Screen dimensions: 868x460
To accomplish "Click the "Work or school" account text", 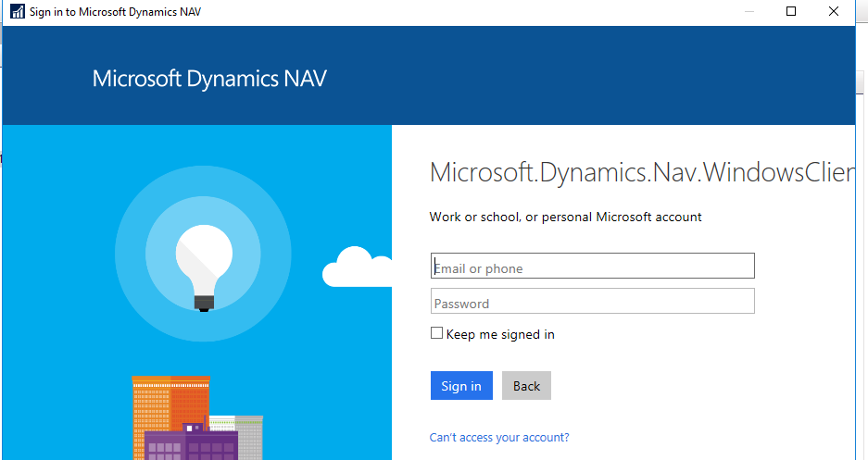I will click(565, 217).
